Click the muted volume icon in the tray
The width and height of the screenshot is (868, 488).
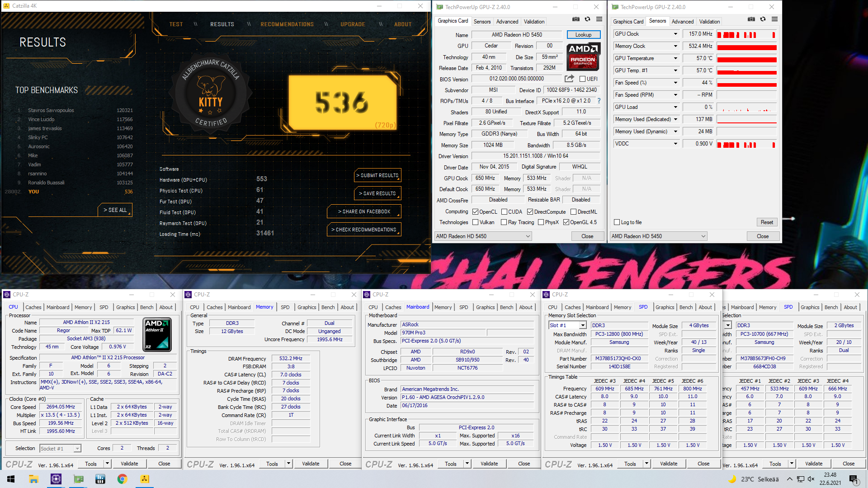[811, 479]
